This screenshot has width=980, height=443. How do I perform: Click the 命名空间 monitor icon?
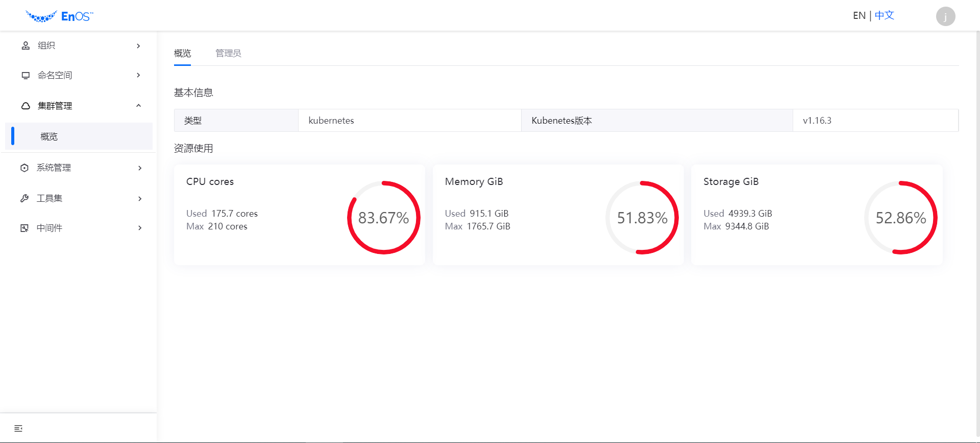click(26, 75)
